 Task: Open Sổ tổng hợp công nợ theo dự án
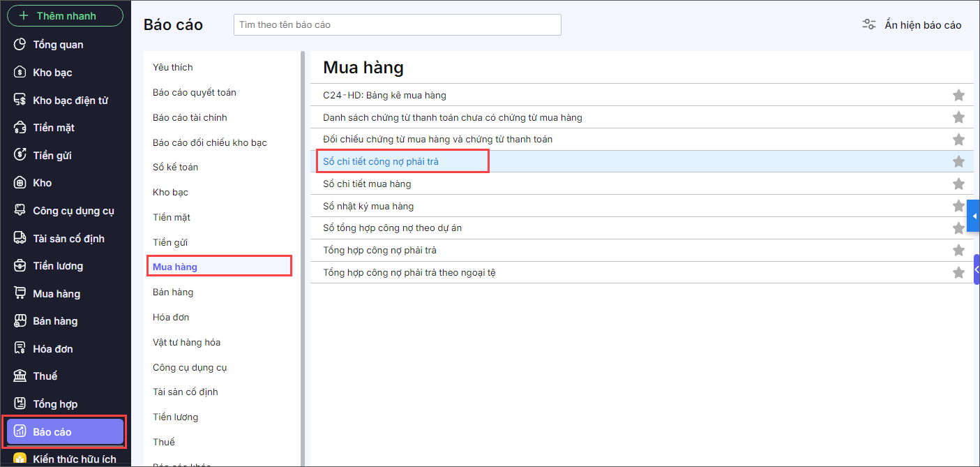392,228
